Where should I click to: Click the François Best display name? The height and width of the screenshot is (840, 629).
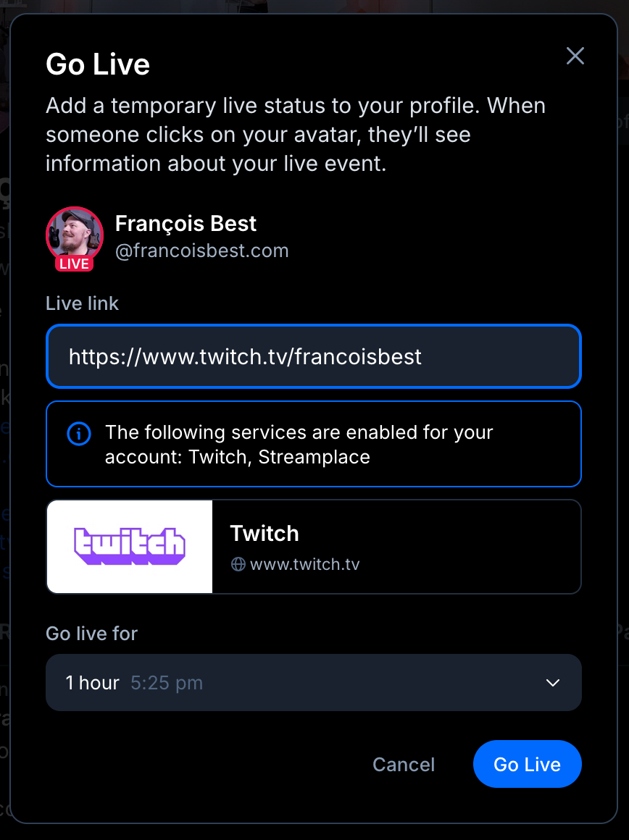pyautogui.click(x=186, y=224)
